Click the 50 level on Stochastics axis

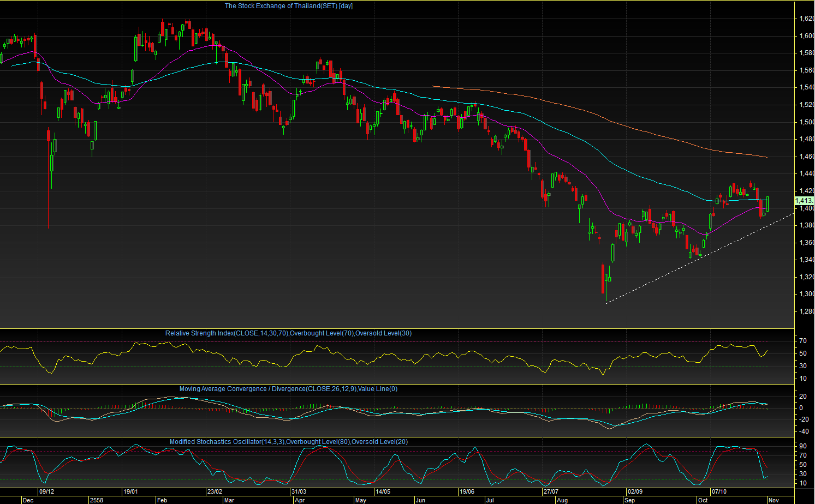pyautogui.click(x=803, y=465)
